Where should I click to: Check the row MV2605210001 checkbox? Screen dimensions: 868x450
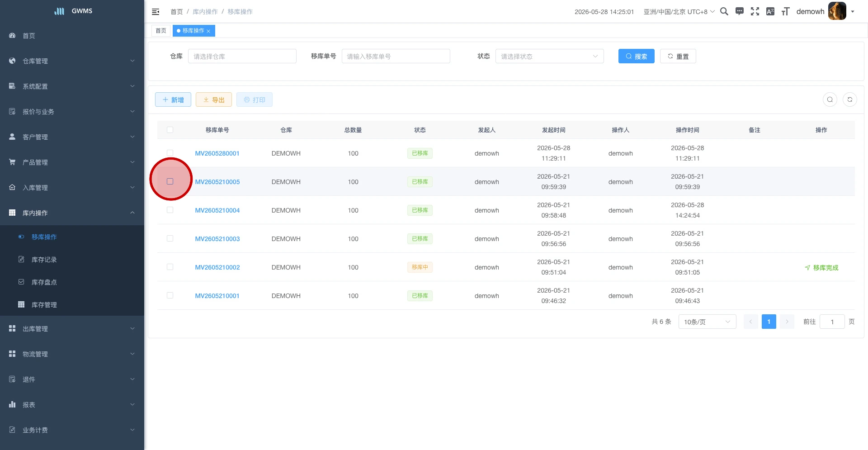pyautogui.click(x=170, y=295)
